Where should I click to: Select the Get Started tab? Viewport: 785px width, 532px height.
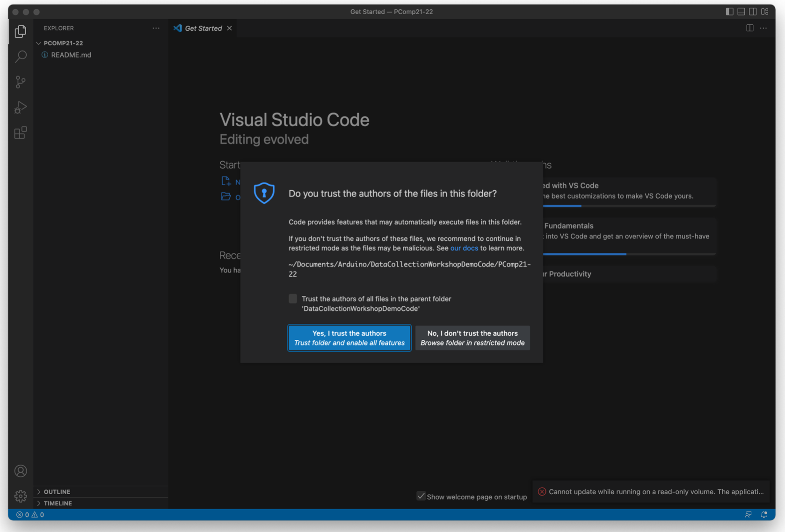pyautogui.click(x=203, y=28)
